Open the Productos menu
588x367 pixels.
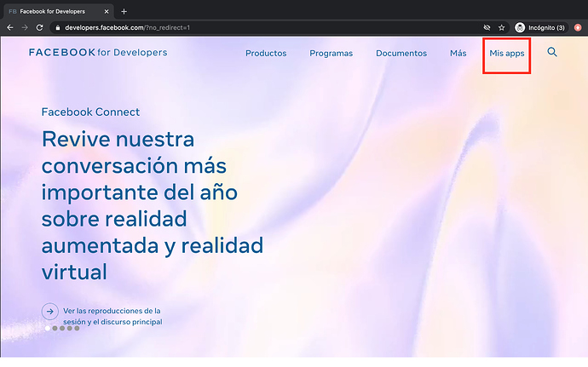[x=266, y=54]
